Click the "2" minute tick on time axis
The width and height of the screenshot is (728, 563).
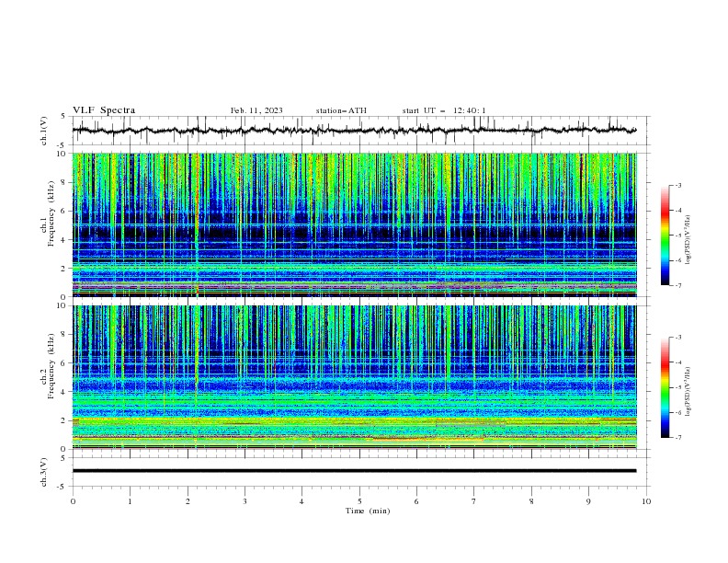pos(188,501)
